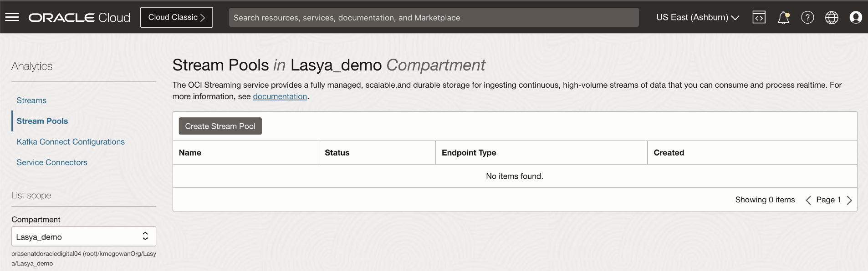This screenshot has height=271, width=868.
Task: Open Service Connectors in sidebar
Action: pos(52,162)
